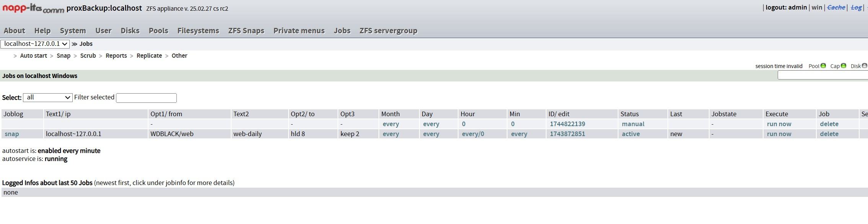868x224 pixels.
Task: Click Day 'every' for manual job
Action: point(431,124)
